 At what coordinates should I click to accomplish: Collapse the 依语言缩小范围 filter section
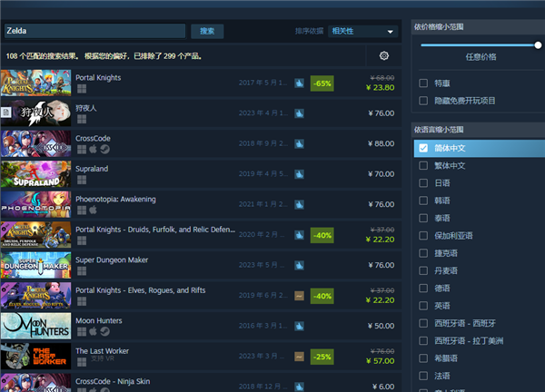click(x=478, y=130)
